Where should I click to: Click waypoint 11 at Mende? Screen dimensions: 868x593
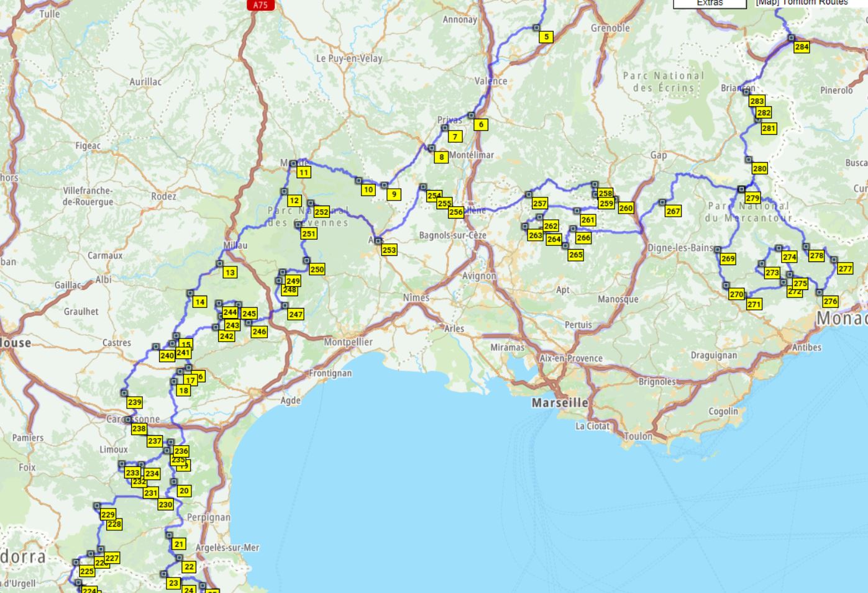point(303,173)
